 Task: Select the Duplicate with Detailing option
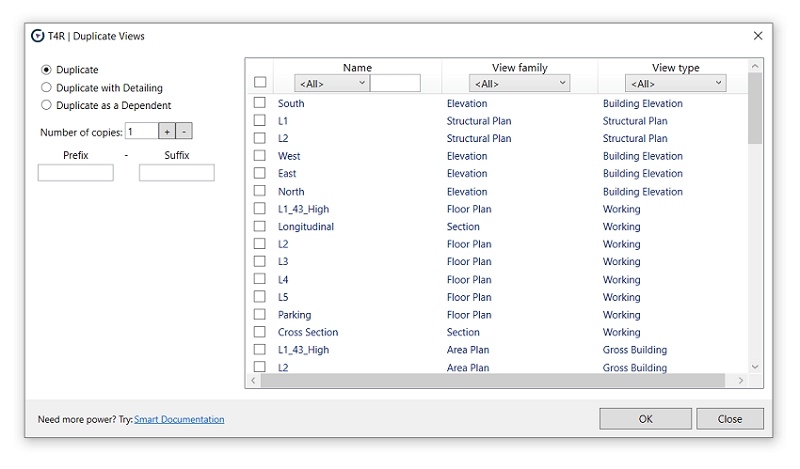pyautogui.click(x=46, y=88)
